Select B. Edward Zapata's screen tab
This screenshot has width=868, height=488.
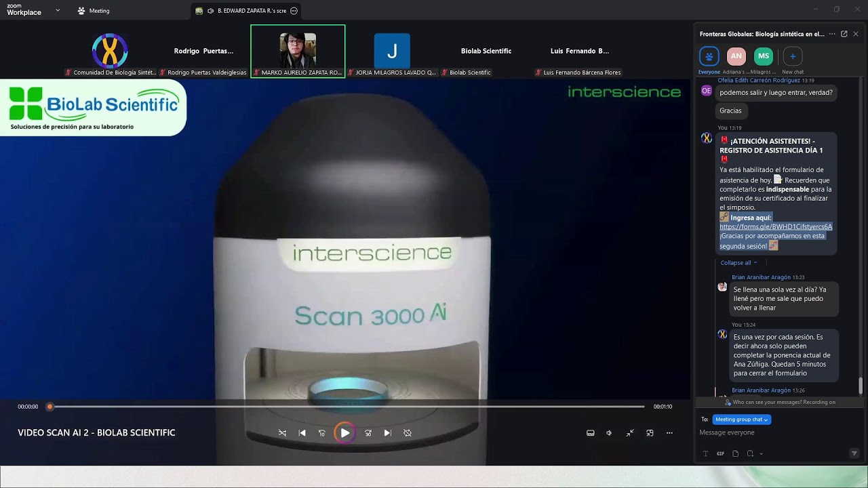[246, 11]
